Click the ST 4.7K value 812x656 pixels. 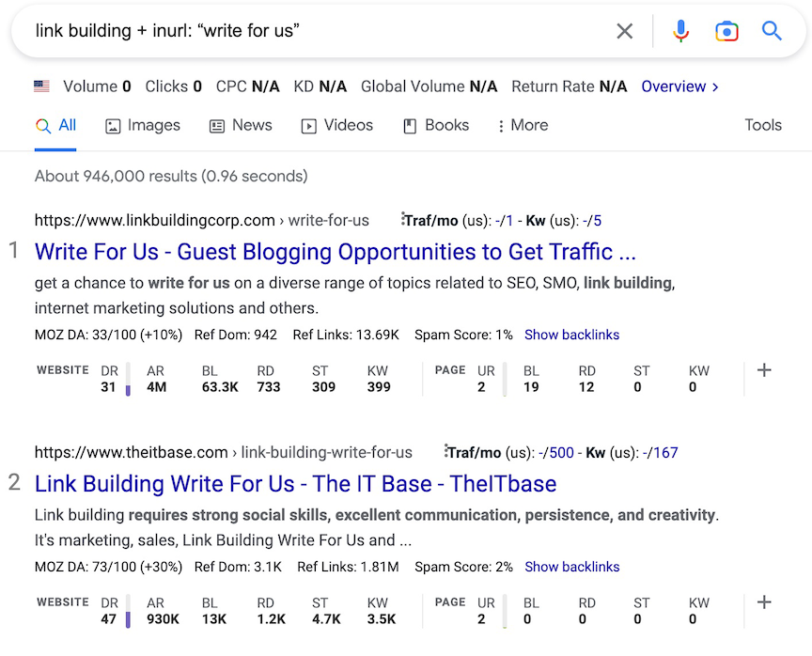tap(326, 619)
